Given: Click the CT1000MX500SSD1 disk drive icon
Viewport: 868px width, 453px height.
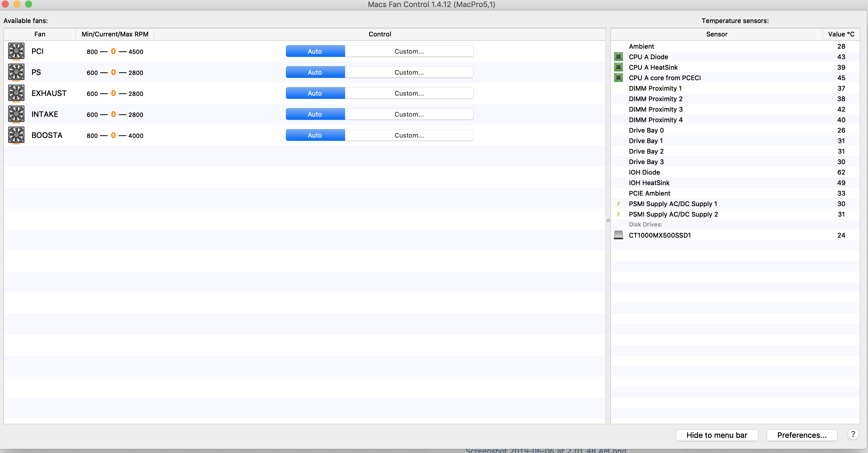Looking at the screenshot, I should [x=618, y=235].
